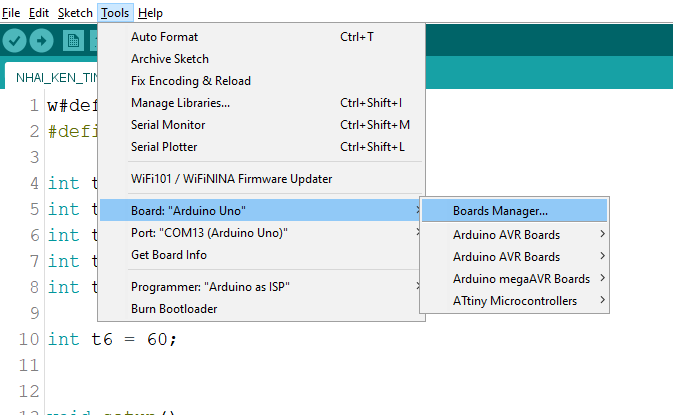Expand the second Arduino AVR Boards submenu

514,257
